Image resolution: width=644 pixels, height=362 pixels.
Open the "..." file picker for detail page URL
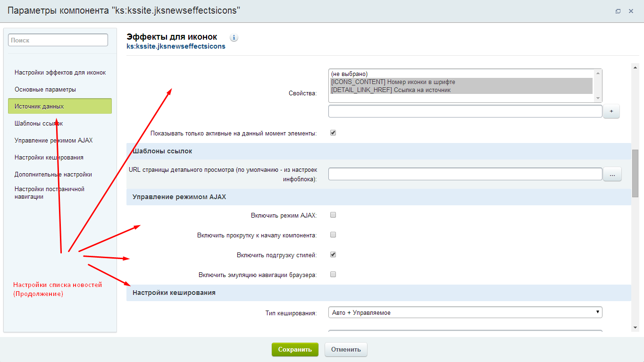click(x=612, y=174)
